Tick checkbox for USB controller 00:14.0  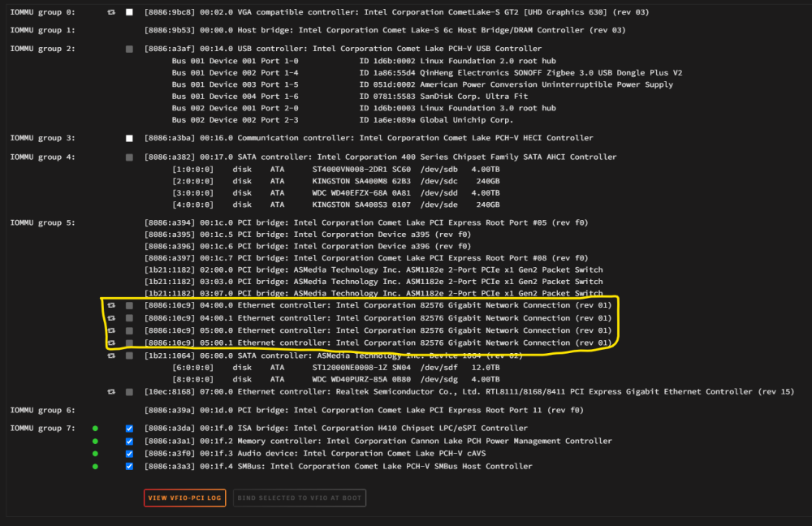pyautogui.click(x=129, y=50)
